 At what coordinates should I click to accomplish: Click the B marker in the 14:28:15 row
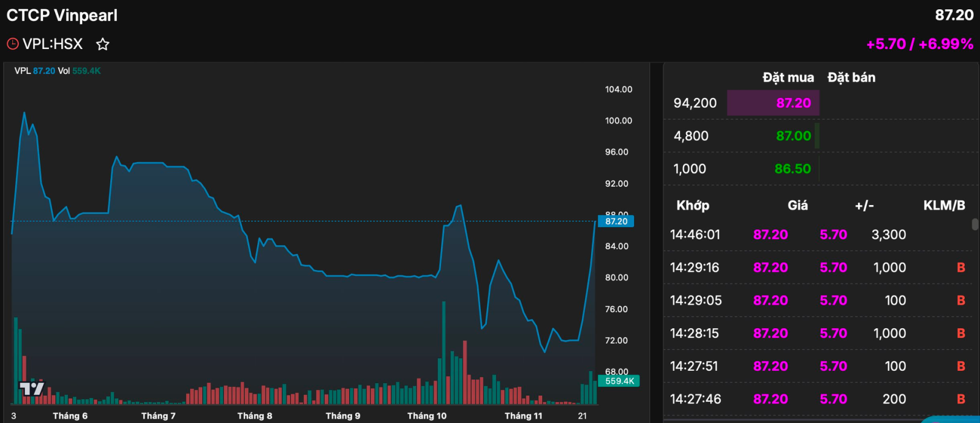961,334
